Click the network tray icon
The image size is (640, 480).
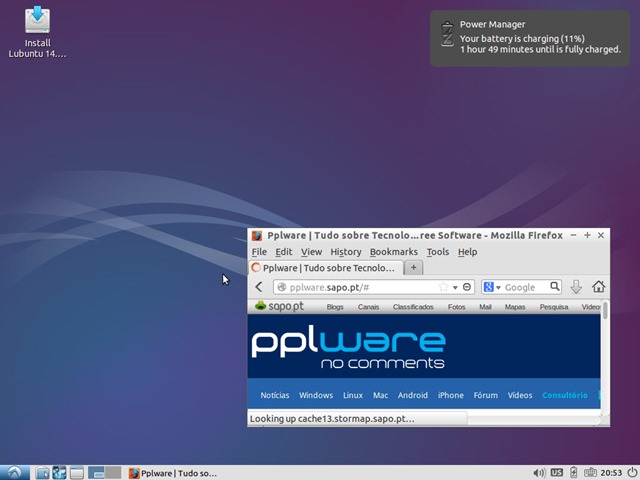click(x=590, y=473)
